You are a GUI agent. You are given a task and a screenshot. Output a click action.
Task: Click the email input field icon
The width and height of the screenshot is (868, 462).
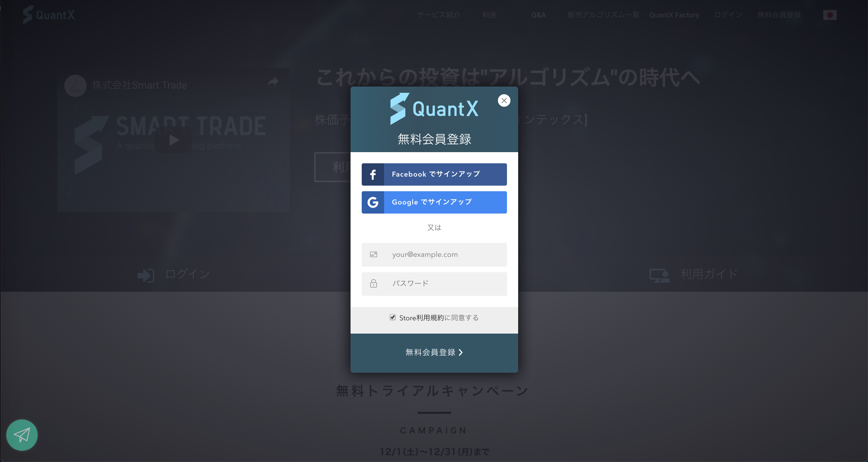[x=374, y=254]
